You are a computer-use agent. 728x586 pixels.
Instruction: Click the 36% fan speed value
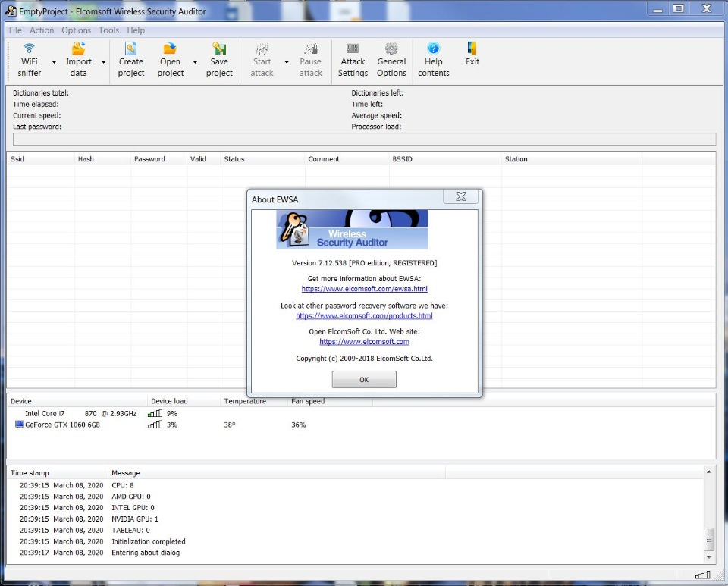coord(299,425)
